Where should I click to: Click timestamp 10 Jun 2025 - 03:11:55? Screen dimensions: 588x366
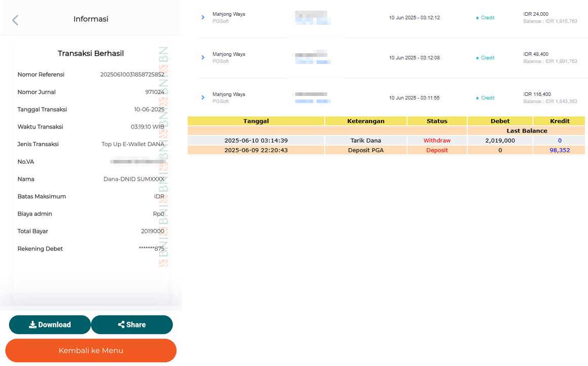point(414,98)
